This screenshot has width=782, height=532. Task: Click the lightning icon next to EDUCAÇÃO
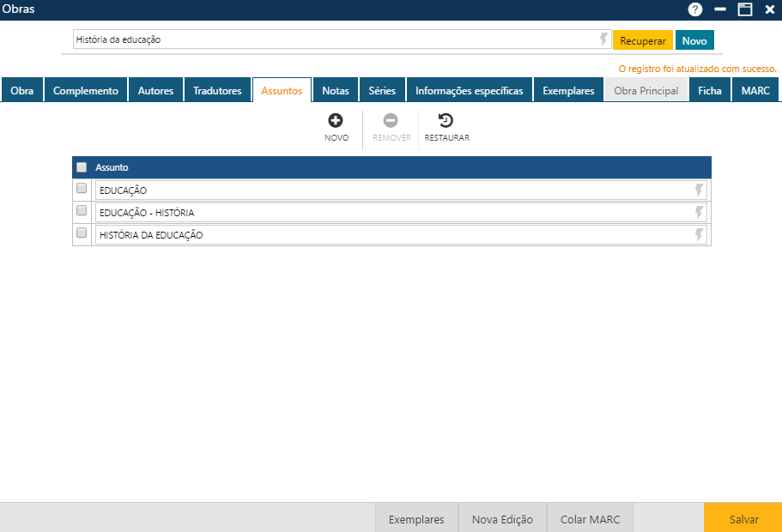[698, 190]
